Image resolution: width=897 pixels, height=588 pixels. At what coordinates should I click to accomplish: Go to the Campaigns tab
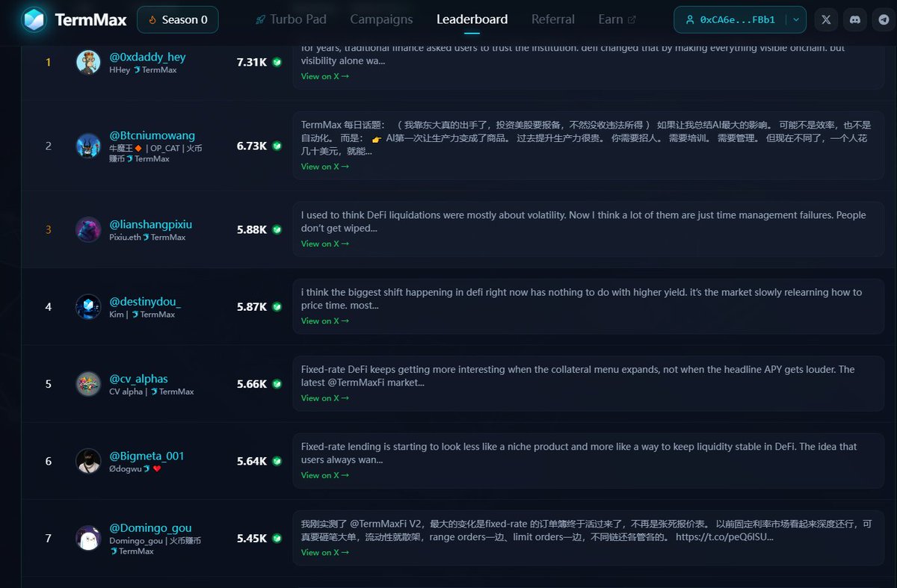381,19
